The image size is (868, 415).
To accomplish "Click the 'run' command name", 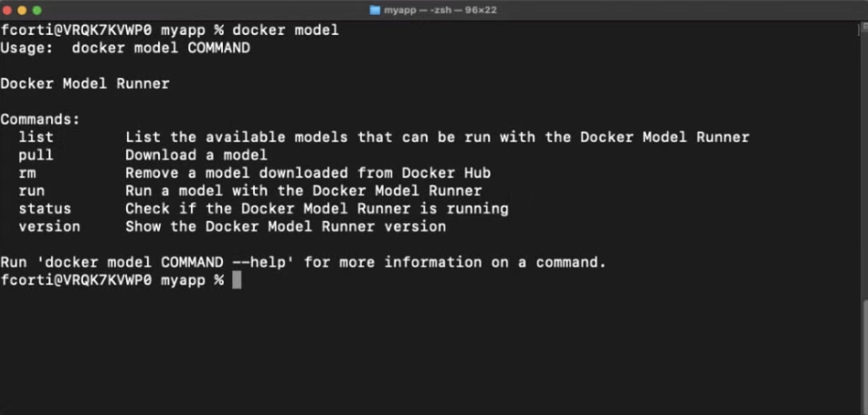I will 32,191.
